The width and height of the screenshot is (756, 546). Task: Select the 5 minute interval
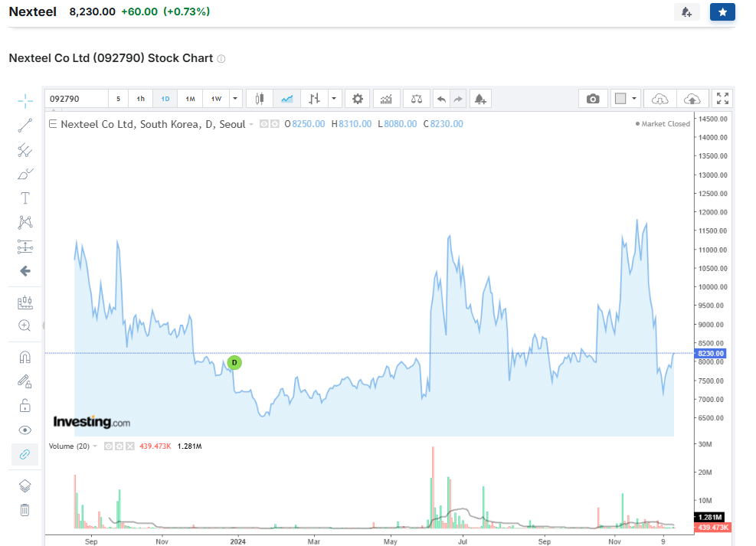pyautogui.click(x=118, y=99)
